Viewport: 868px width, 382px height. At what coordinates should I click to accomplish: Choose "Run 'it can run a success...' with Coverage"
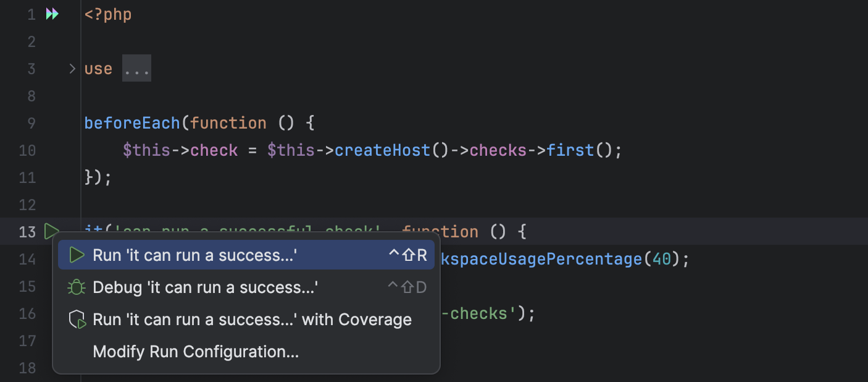point(252,319)
